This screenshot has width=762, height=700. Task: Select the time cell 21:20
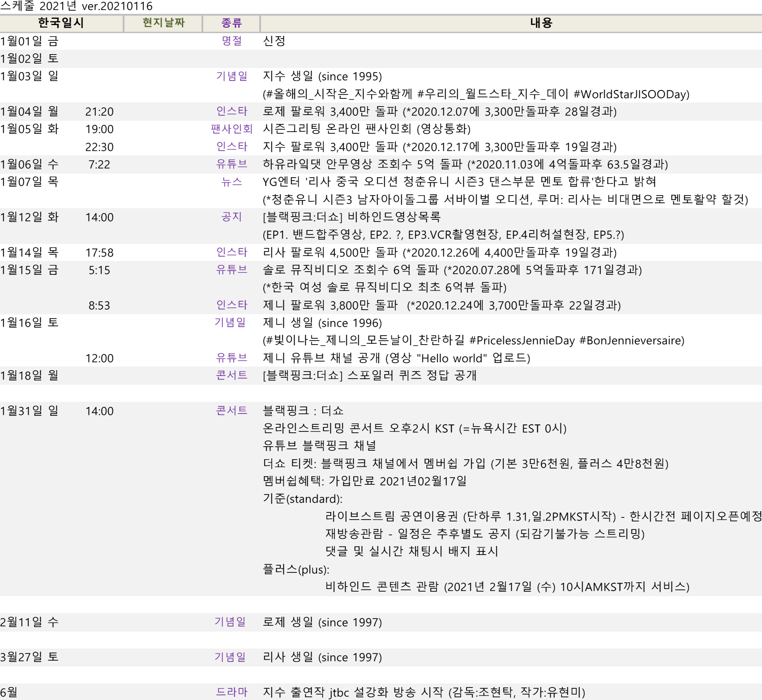point(99,111)
